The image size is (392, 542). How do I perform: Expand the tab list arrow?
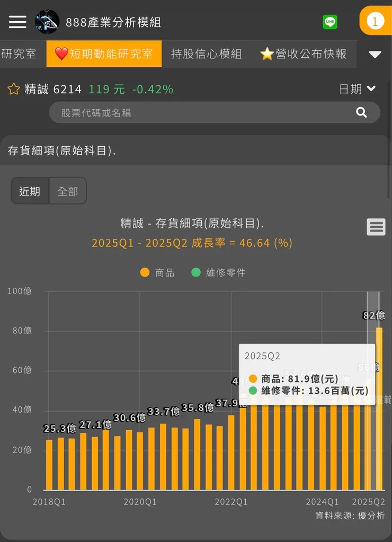tap(375, 54)
